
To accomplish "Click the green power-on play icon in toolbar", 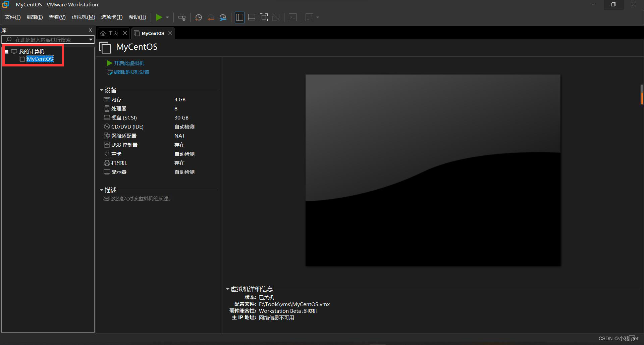I will (159, 17).
